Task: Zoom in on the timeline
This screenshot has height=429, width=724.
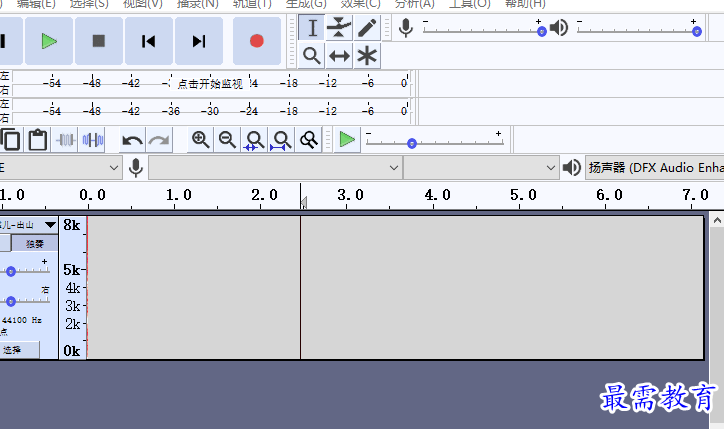Action: coord(200,140)
